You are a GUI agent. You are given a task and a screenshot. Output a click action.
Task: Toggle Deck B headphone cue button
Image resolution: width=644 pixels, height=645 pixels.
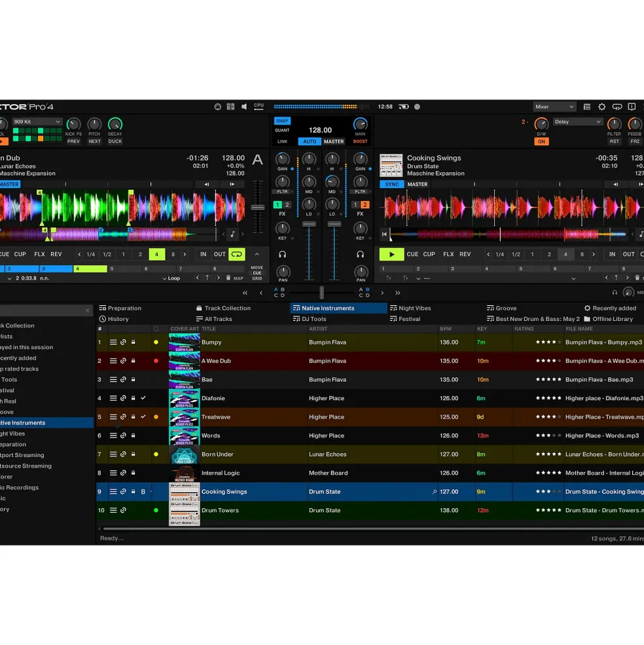coord(360,255)
